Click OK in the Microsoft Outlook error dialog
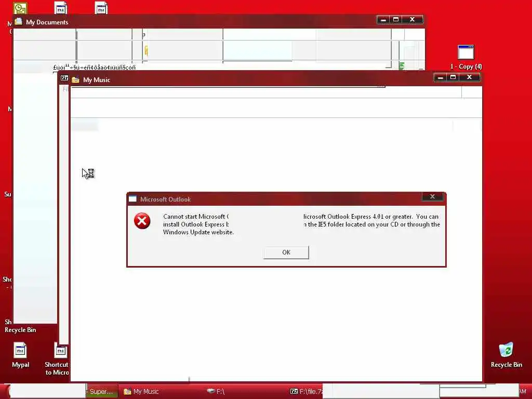532x399 pixels. (x=286, y=252)
